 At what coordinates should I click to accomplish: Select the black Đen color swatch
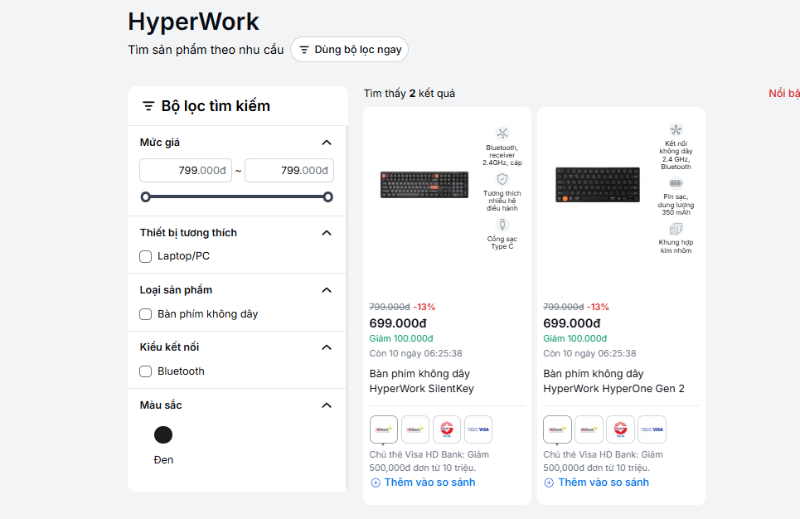pos(163,435)
